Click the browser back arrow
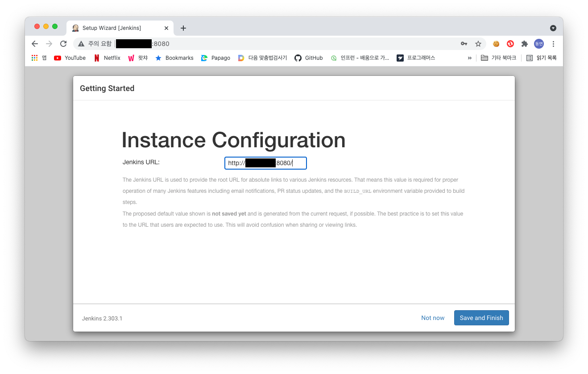This screenshot has width=588, height=374. click(35, 44)
